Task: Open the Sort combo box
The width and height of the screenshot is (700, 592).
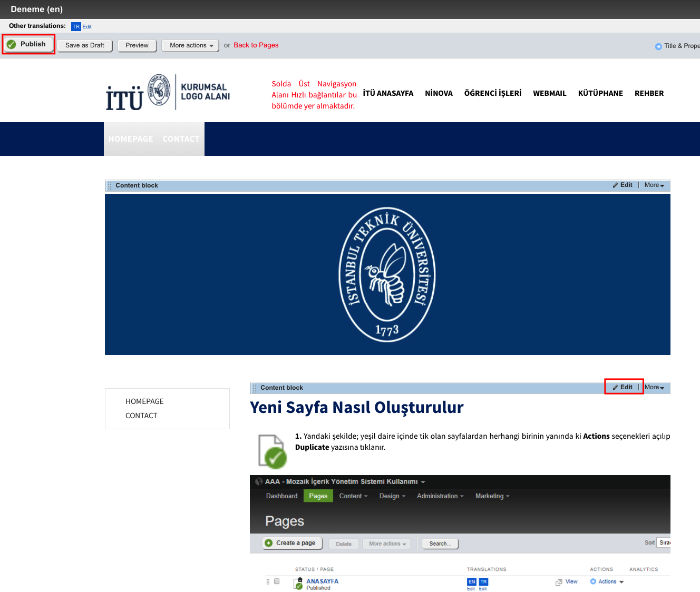Action: [x=664, y=542]
